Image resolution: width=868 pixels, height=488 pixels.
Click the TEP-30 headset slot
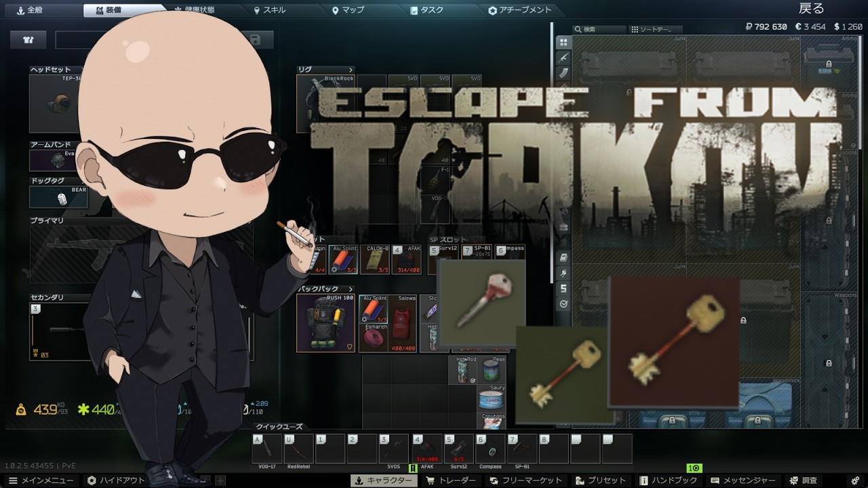pyautogui.click(x=58, y=103)
